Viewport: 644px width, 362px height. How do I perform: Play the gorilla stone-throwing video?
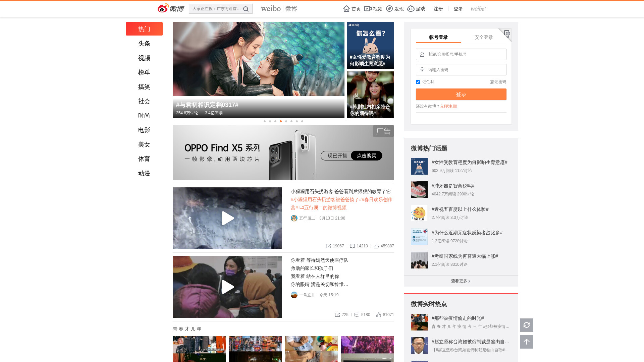(227, 218)
